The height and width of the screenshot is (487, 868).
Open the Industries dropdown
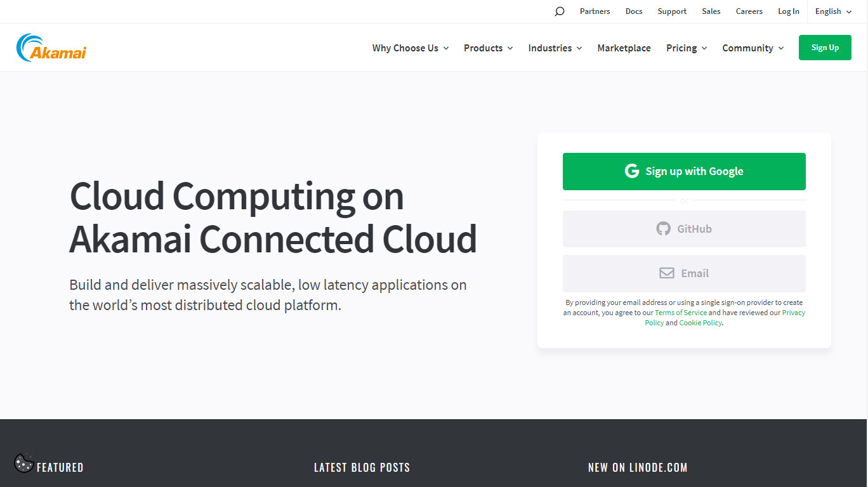tap(555, 48)
